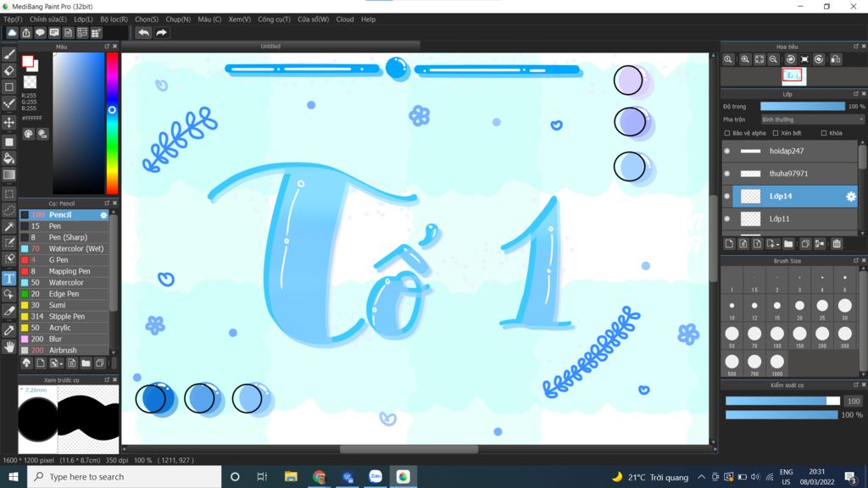Open Pha trộn blend mode dropdown
868x488 pixels.
point(811,119)
